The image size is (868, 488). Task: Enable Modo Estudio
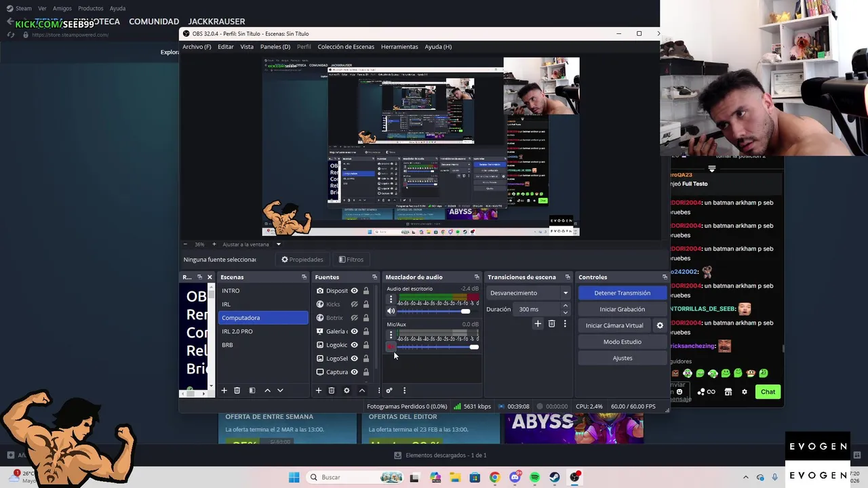622,342
